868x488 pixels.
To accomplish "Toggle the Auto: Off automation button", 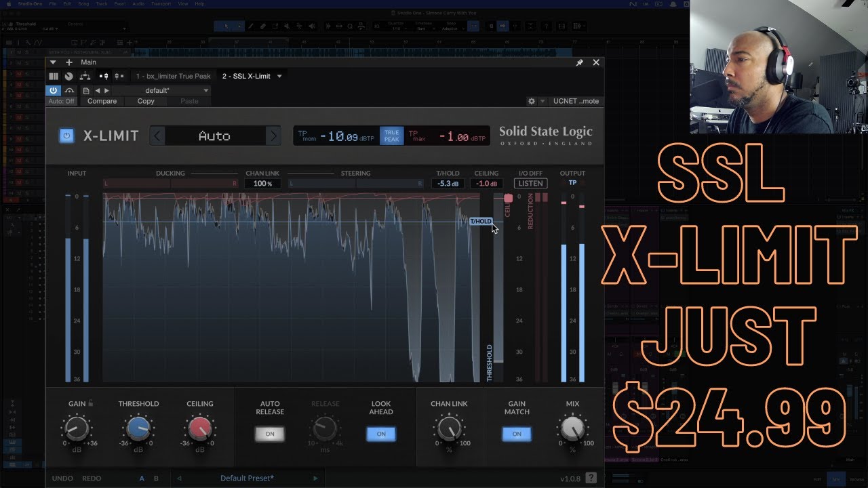I will tap(62, 101).
